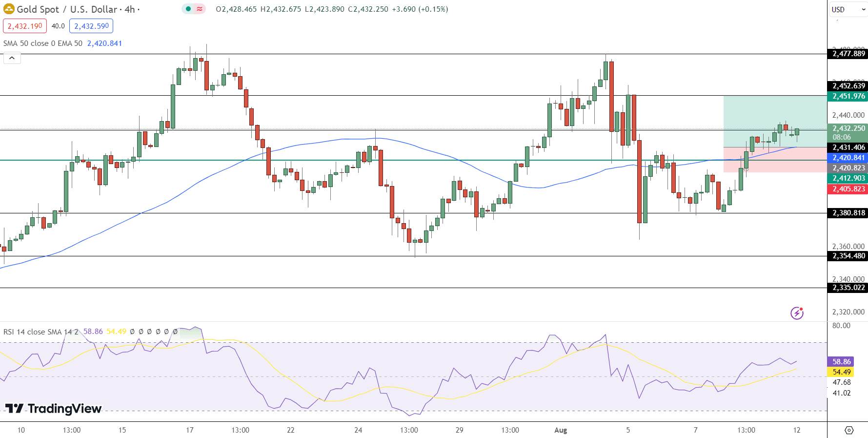Click the 2,440.000 price scale tick
Viewport: 868px width, 438px height.
coord(848,115)
